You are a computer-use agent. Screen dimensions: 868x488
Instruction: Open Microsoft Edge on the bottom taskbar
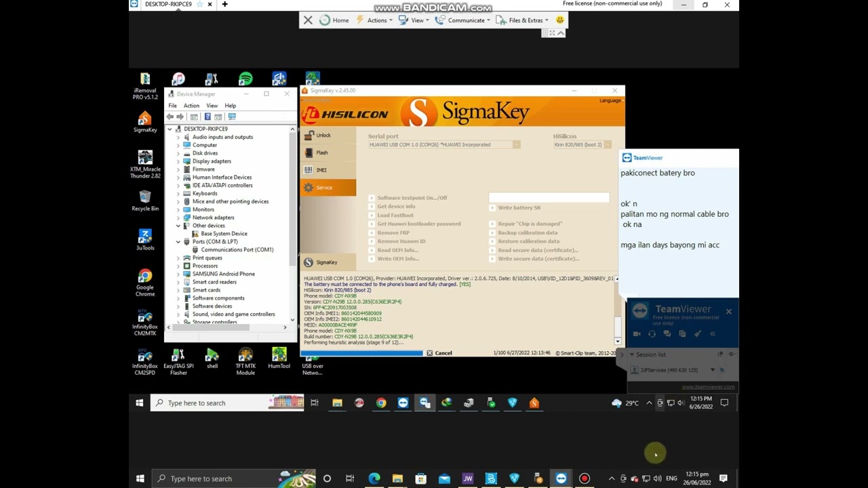click(374, 479)
